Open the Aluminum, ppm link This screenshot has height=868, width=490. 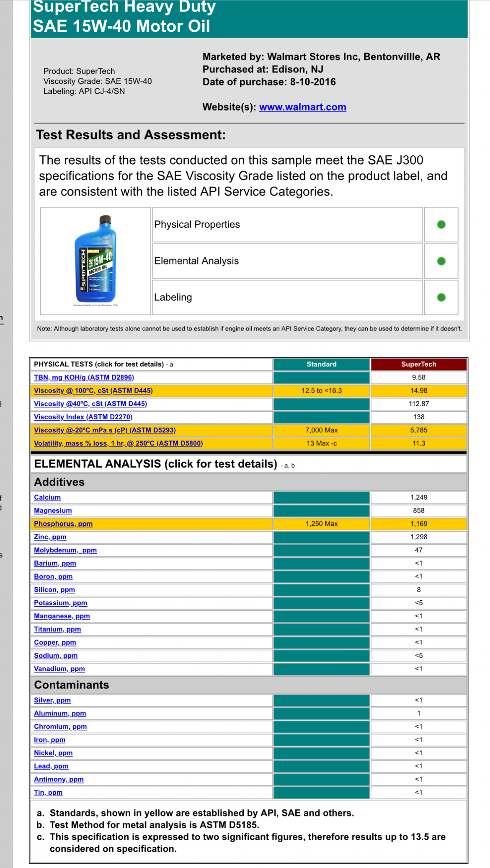60,713
